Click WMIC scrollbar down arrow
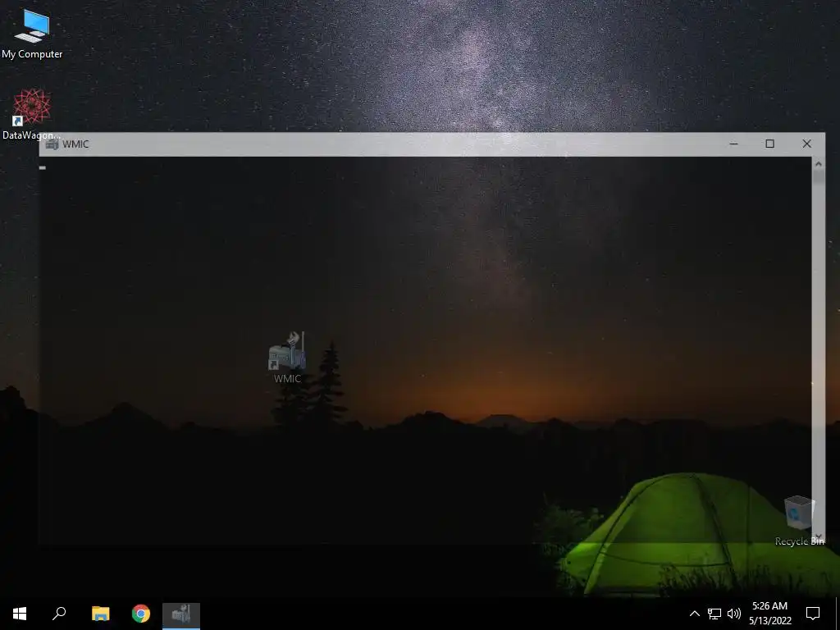 click(x=818, y=536)
